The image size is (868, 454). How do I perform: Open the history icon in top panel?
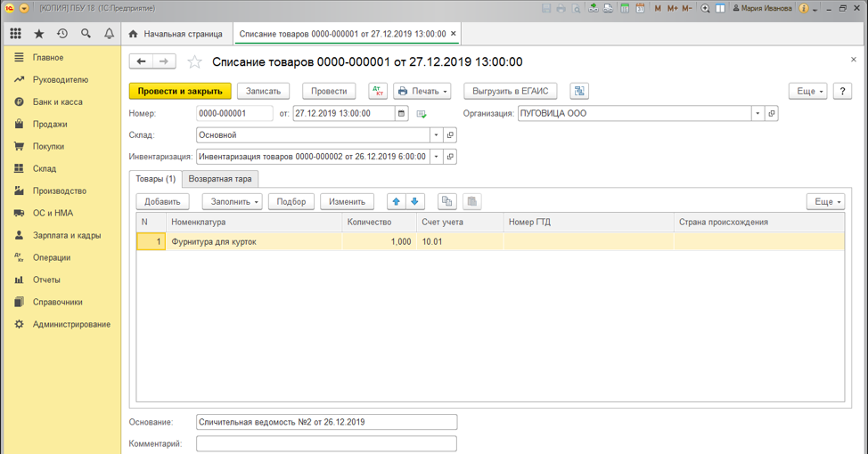[62, 34]
